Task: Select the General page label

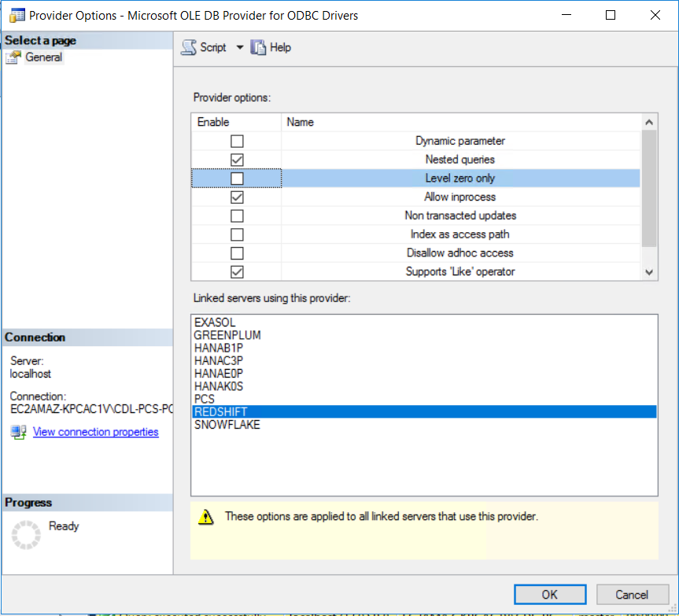Action: tap(43, 57)
